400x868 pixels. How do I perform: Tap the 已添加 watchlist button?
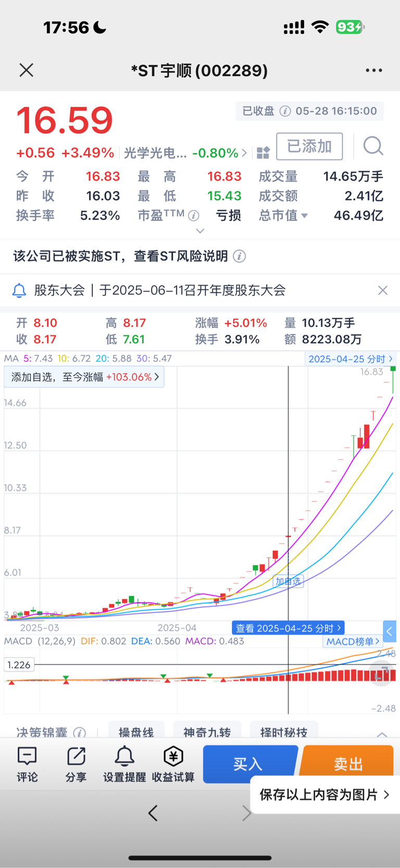pyautogui.click(x=309, y=146)
